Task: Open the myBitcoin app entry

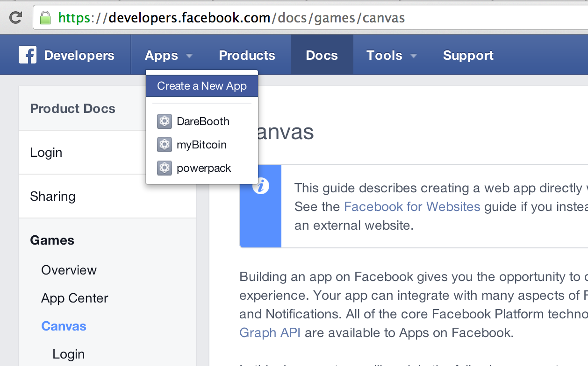Action: click(x=202, y=145)
